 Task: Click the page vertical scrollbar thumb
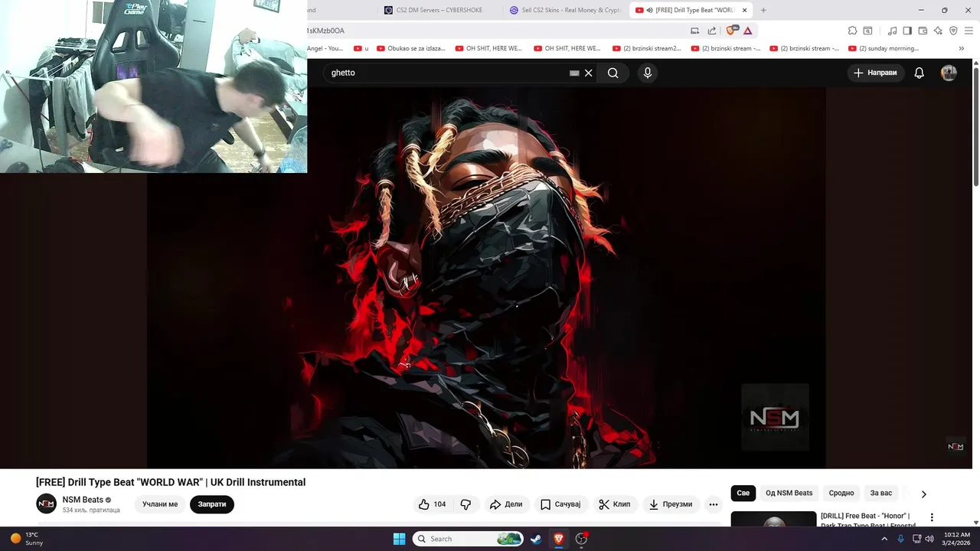pyautogui.click(x=975, y=126)
